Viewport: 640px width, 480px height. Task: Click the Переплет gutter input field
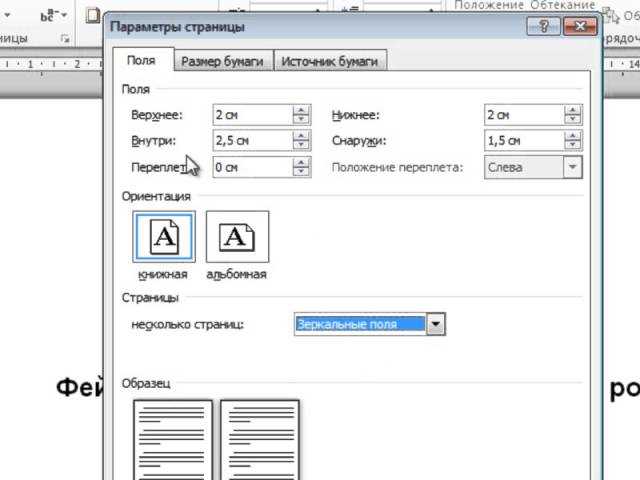[x=252, y=167]
